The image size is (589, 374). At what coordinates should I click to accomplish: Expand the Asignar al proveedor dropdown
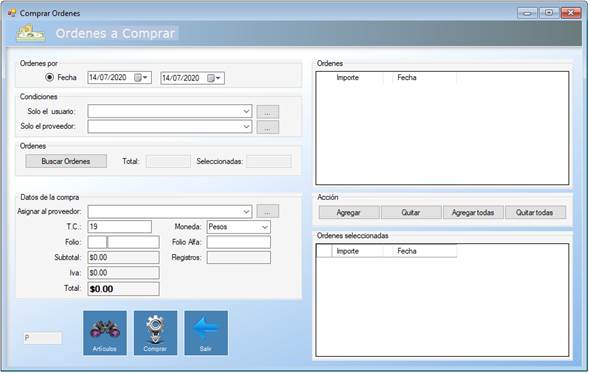[x=246, y=211]
